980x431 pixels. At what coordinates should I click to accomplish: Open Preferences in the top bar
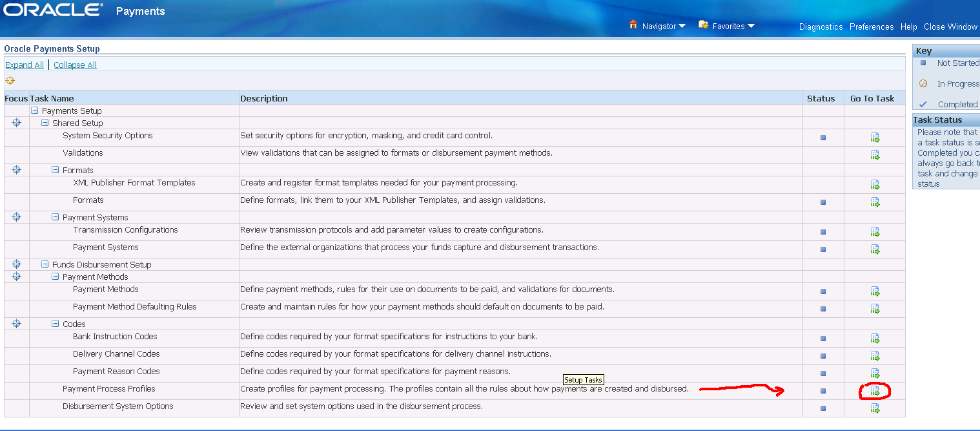[x=872, y=26]
